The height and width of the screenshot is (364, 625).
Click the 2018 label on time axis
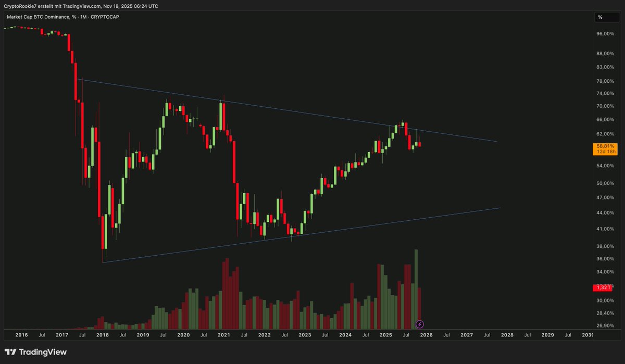click(x=103, y=336)
